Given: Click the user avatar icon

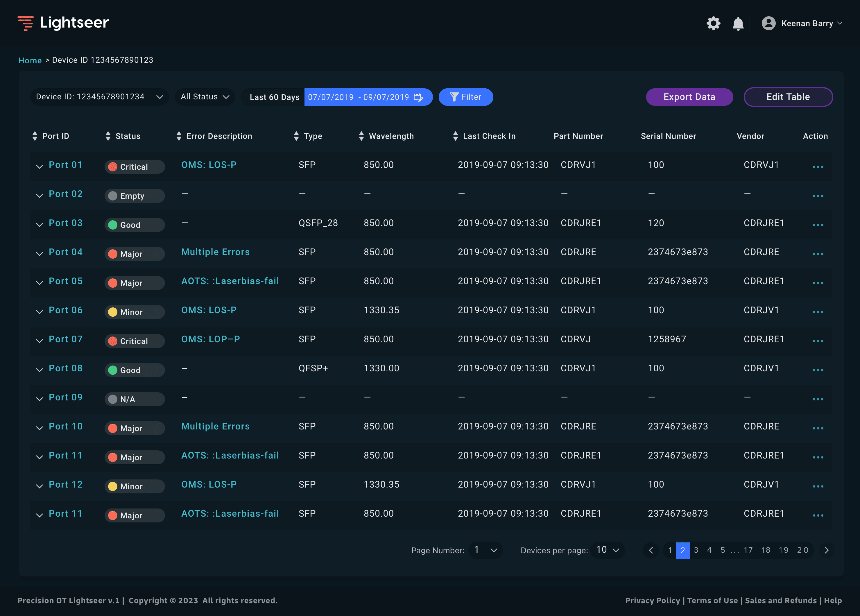Looking at the screenshot, I should 768,24.
